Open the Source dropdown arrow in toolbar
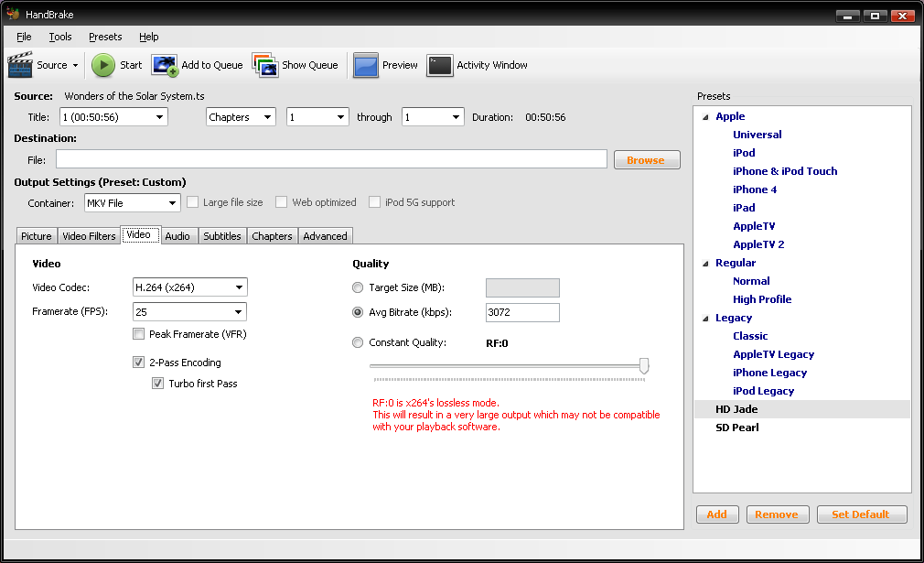 (x=75, y=65)
